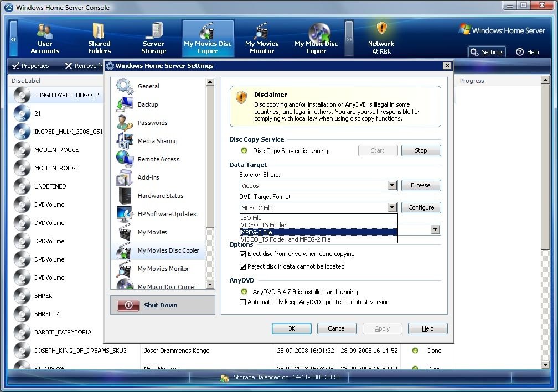
Task: Click the Shut Down button
Action: tap(163, 305)
